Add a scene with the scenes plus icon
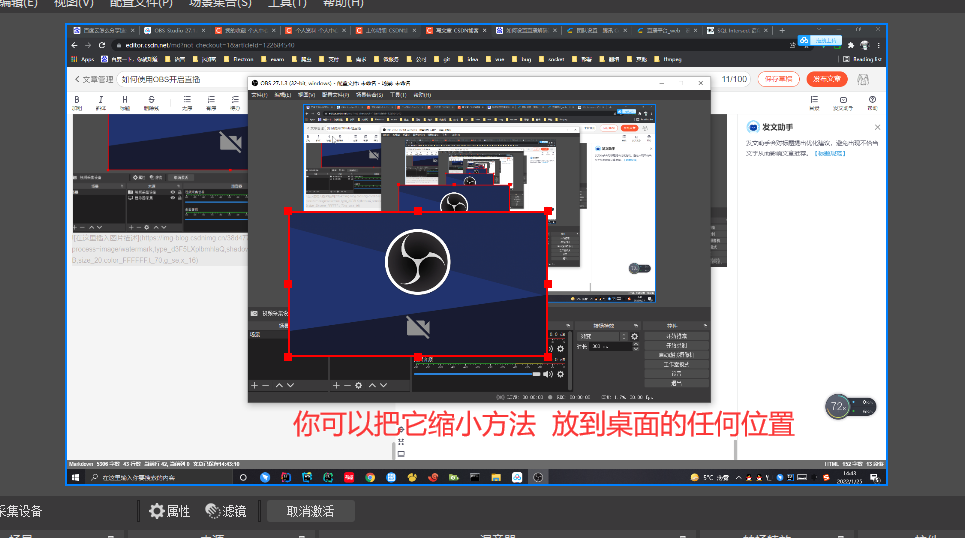Image resolution: width=965 pixels, height=538 pixels. point(254,385)
